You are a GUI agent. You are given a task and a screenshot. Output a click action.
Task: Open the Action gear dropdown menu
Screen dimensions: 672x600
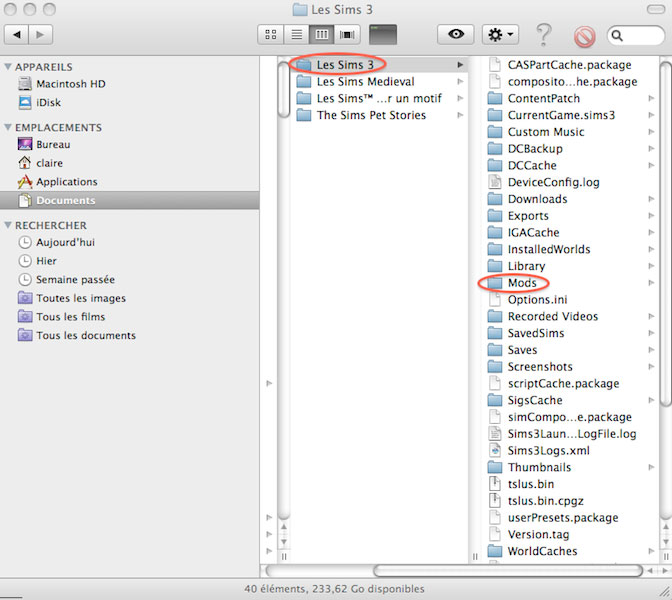500,34
